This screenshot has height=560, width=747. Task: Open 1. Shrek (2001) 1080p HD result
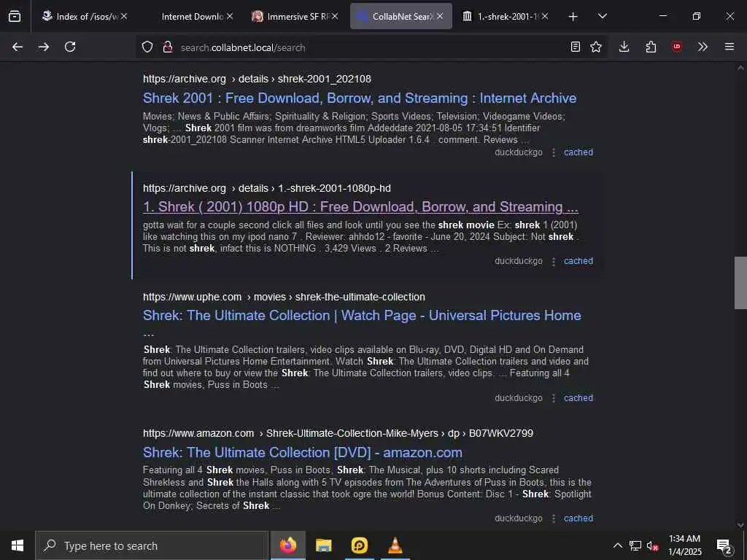(x=360, y=206)
